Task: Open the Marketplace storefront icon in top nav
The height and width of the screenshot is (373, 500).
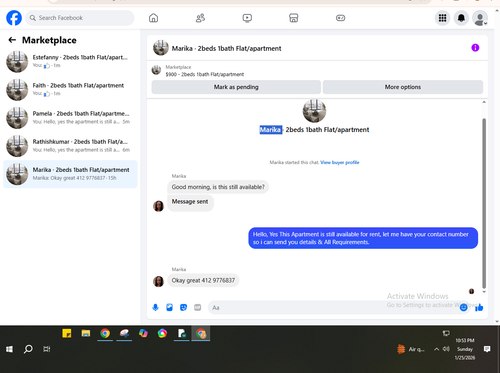Action: click(x=294, y=18)
